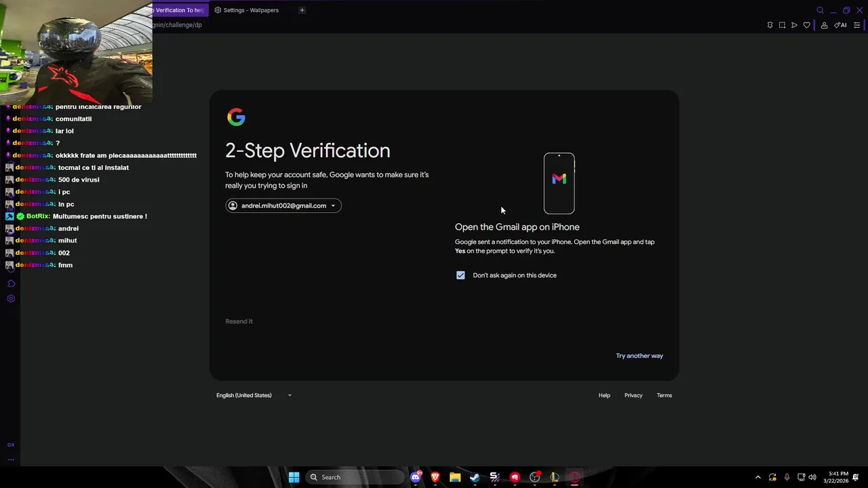The width and height of the screenshot is (868, 488).
Task: Open Steam from the taskbar
Action: (x=475, y=477)
